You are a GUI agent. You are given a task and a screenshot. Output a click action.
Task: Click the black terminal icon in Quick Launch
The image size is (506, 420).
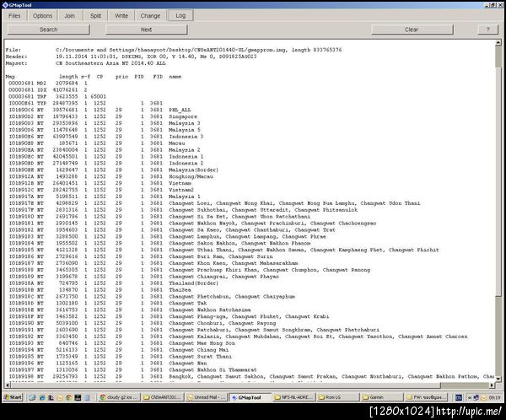[78, 397]
